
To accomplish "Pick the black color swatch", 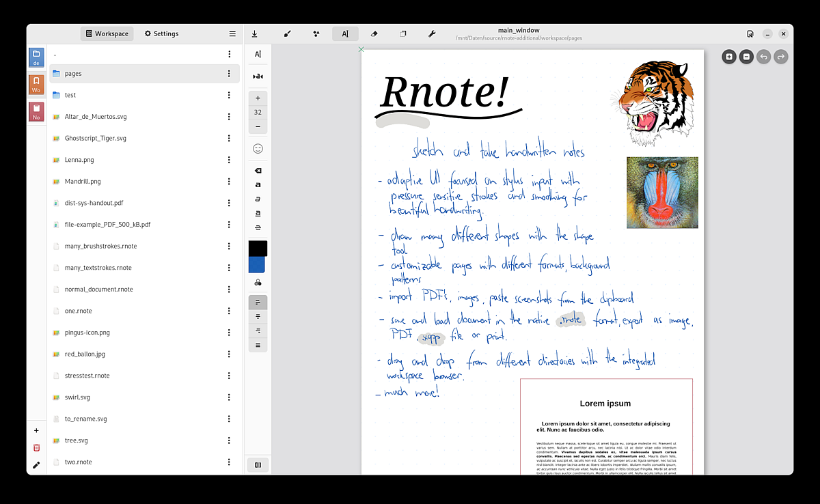I will click(258, 249).
